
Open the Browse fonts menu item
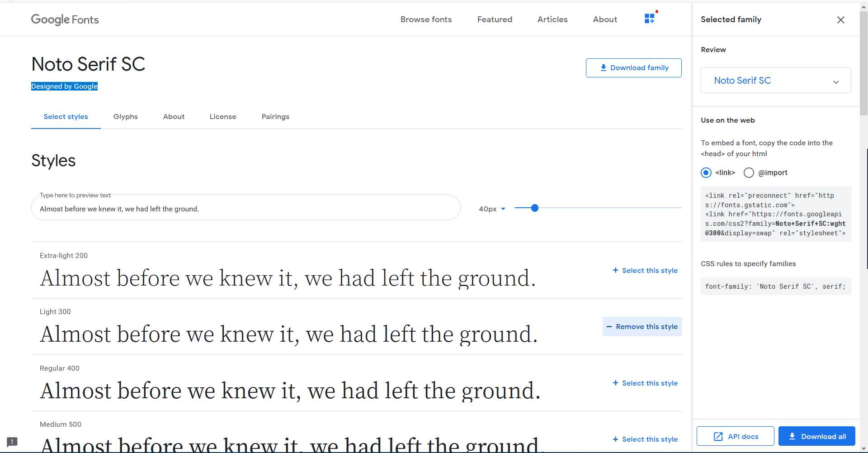pos(426,19)
